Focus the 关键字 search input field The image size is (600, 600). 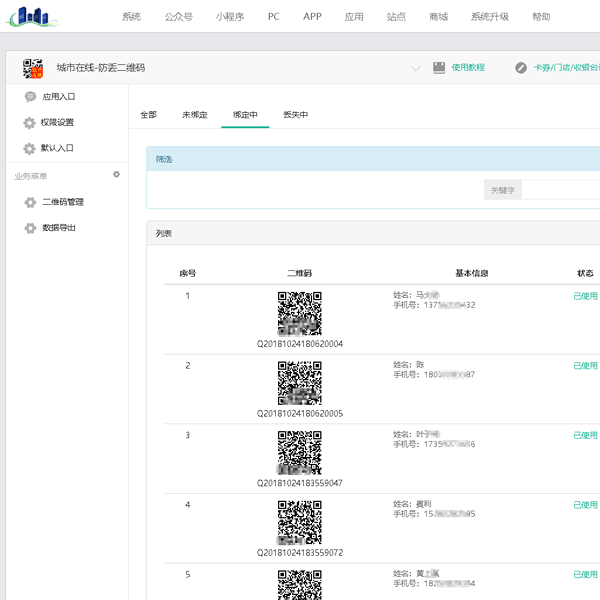point(561,190)
